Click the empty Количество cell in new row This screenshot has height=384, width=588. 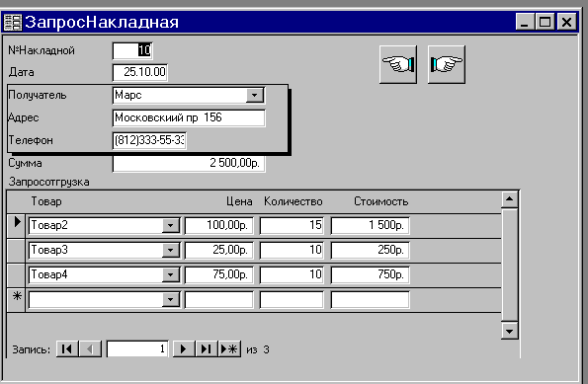pos(292,300)
